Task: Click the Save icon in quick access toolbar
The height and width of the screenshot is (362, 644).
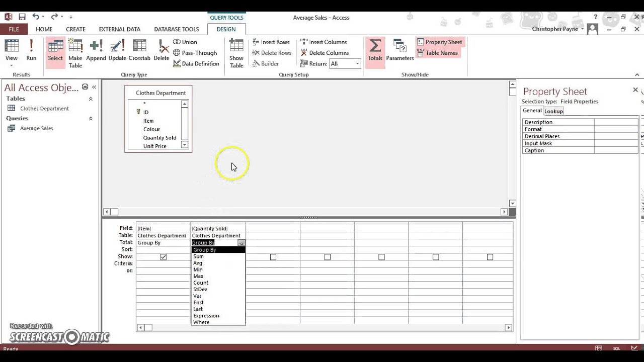Action: pyautogui.click(x=22, y=17)
